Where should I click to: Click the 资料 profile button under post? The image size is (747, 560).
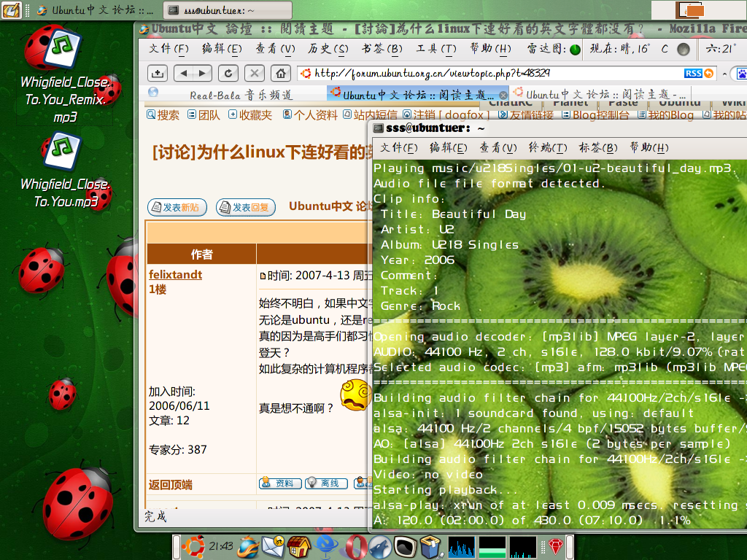pyautogui.click(x=280, y=483)
